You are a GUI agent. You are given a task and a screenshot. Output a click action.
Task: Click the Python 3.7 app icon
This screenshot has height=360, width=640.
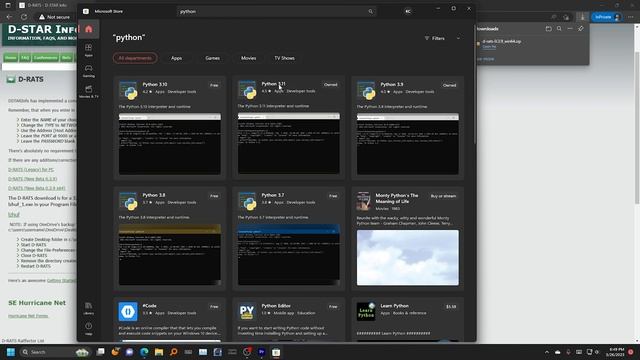(247, 201)
